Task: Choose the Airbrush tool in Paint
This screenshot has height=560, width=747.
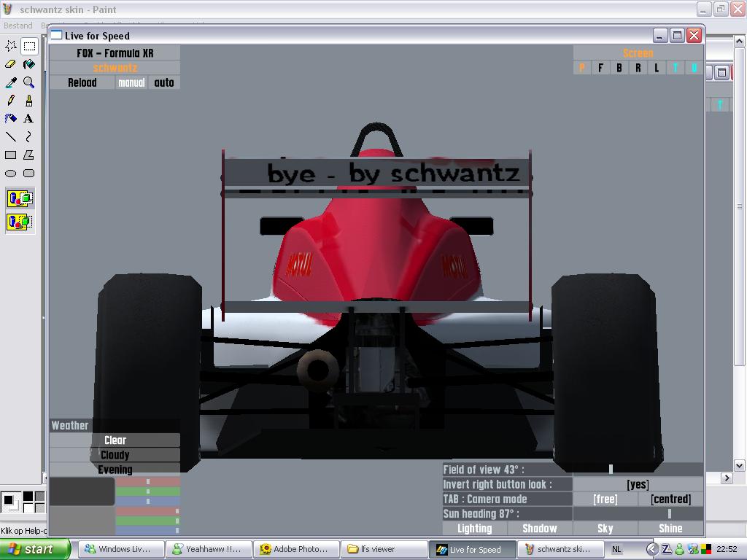Action: click(x=10, y=119)
